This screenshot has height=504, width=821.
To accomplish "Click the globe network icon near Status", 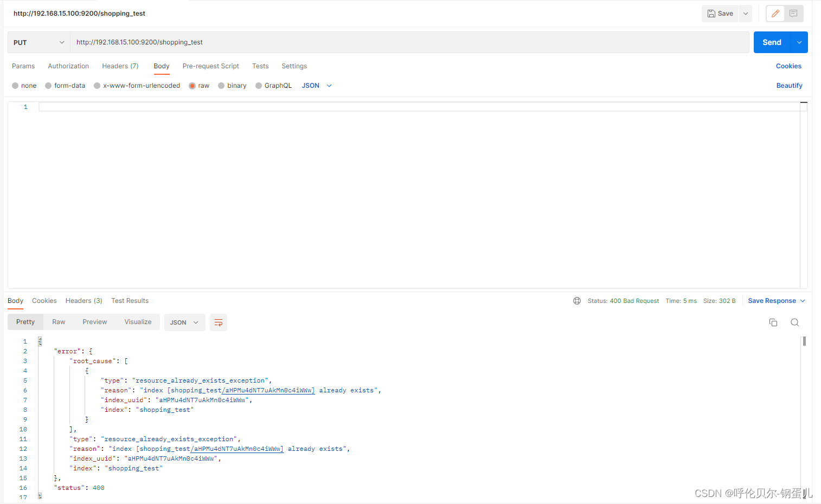I will [x=577, y=301].
